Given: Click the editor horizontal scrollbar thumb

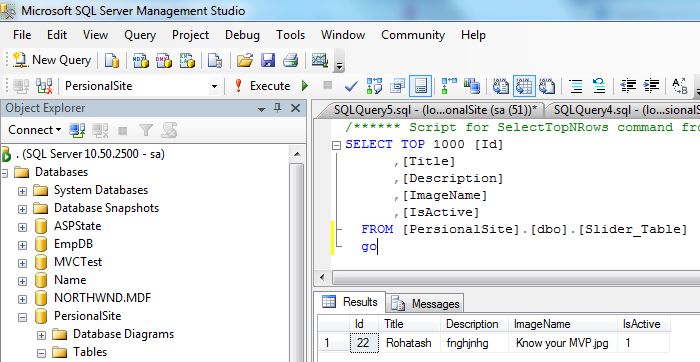Looking at the screenshot, I should pyautogui.click(x=516, y=278).
